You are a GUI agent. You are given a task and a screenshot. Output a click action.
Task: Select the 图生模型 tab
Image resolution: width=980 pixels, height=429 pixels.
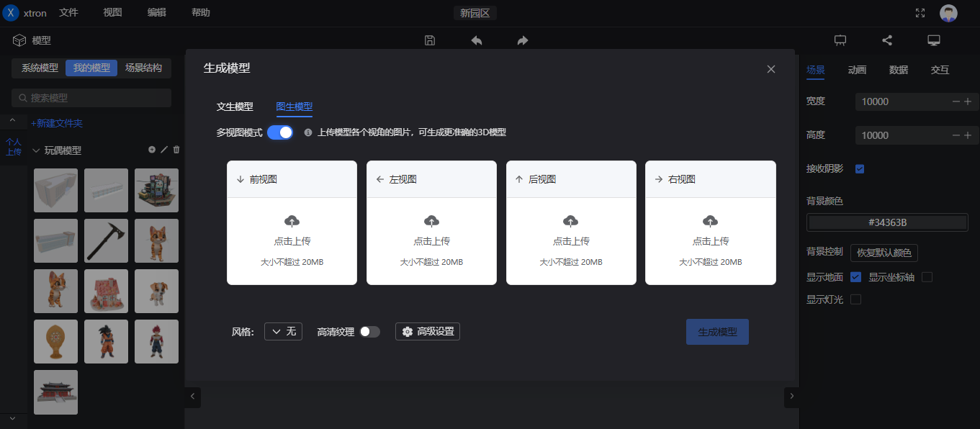[294, 107]
